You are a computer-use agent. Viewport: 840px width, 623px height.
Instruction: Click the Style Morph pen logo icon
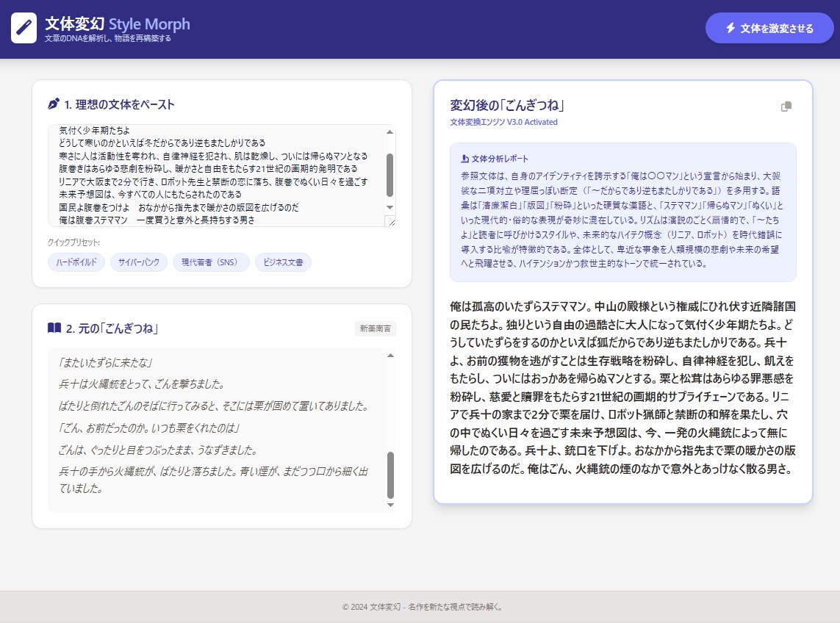tap(24, 29)
